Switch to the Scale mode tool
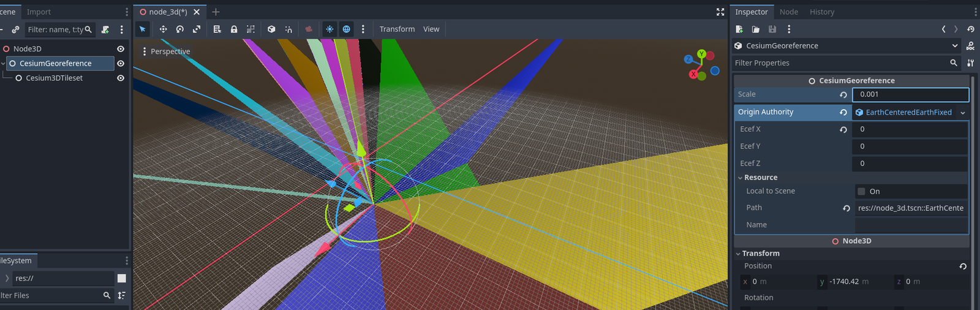The height and width of the screenshot is (310, 980). tap(197, 29)
